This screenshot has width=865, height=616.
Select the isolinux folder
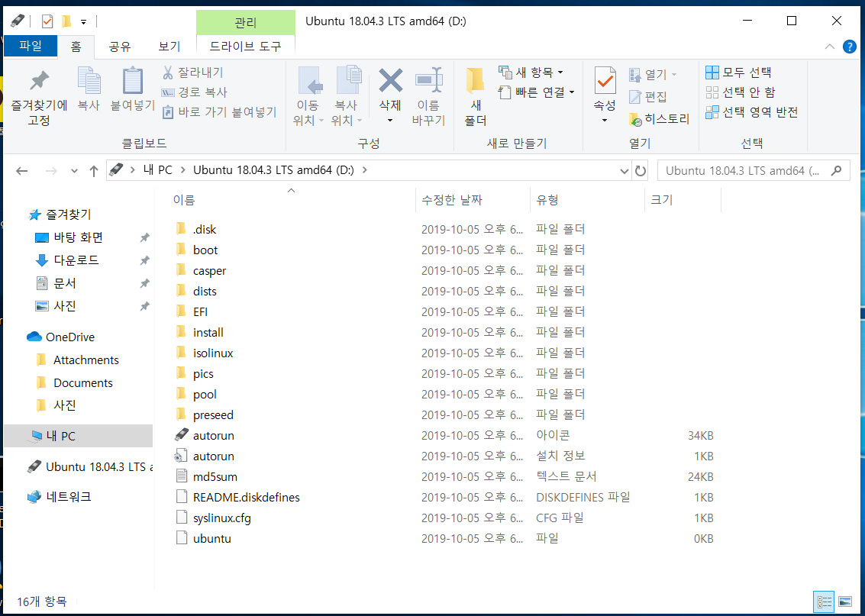click(x=213, y=353)
